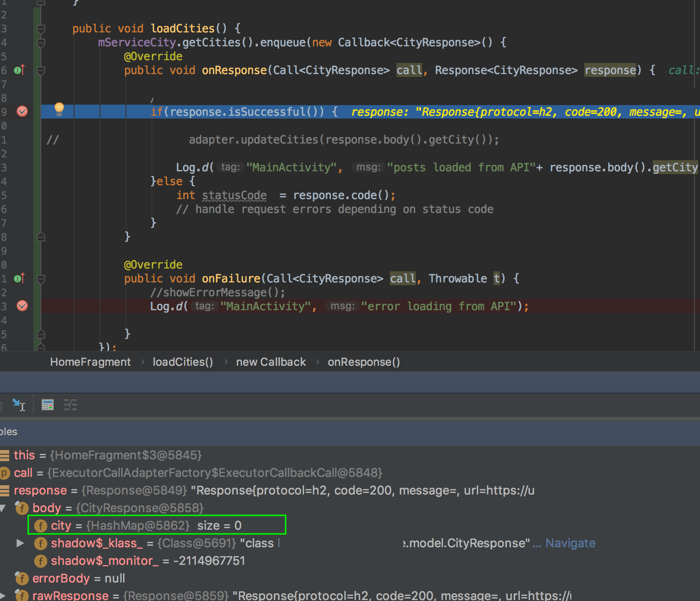Viewport: 700px width, 601px height.
Task: Toggle the breakpoint on the error Log.d line
Action: 22,306
